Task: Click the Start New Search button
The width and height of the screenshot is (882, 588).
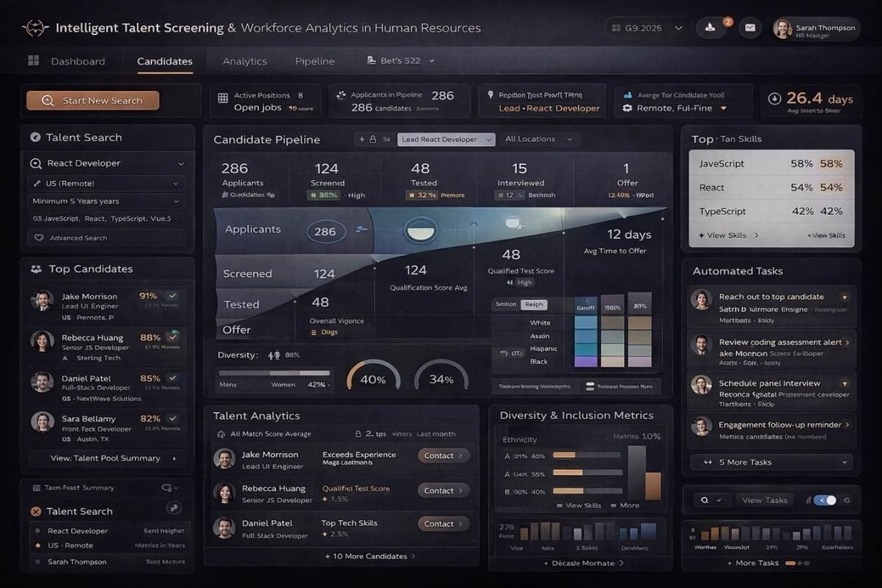Action: click(93, 100)
